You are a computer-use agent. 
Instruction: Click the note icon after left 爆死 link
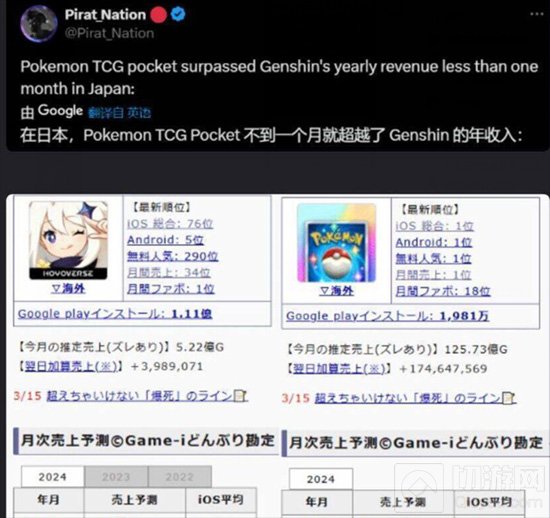[240, 396]
